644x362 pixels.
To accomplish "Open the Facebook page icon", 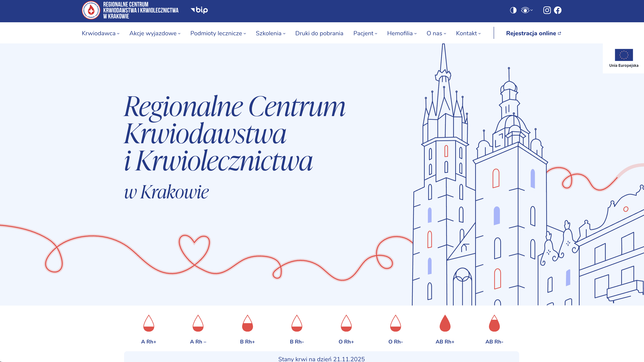I will (x=558, y=10).
